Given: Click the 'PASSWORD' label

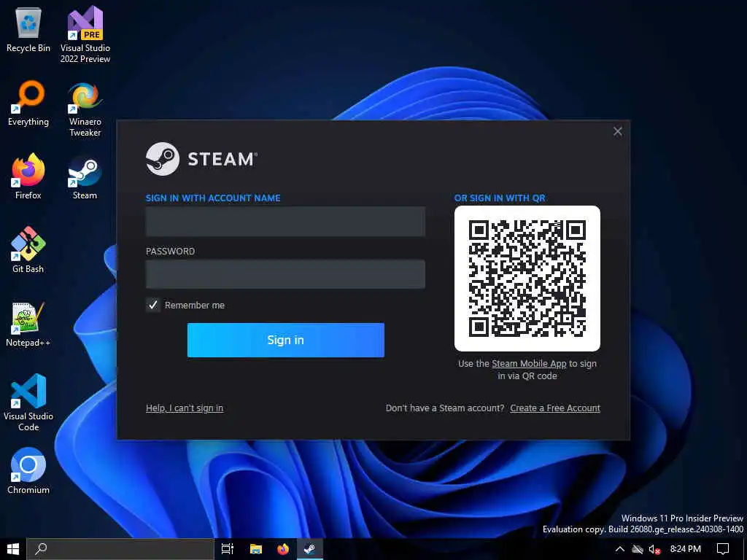Looking at the screenshot, I should coord(170,251).
